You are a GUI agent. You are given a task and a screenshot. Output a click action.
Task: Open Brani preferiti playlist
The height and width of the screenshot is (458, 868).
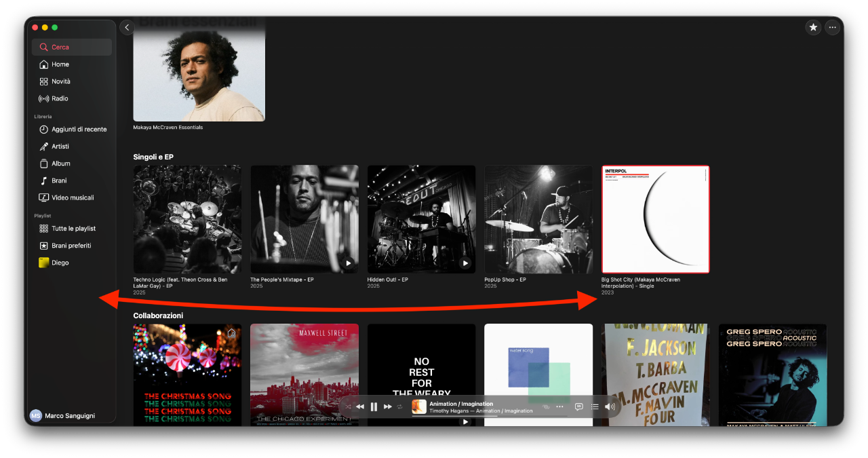pyautogui.click(x=71, y=246)
